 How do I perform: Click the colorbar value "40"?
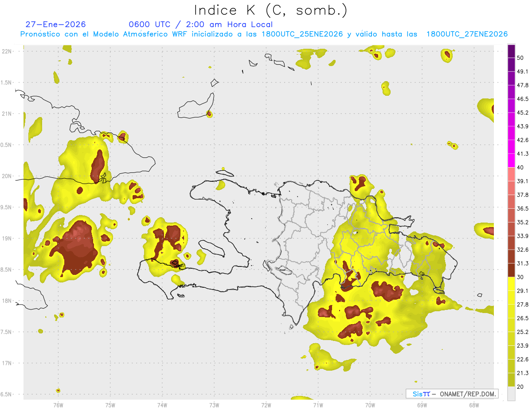click(521, 168)
